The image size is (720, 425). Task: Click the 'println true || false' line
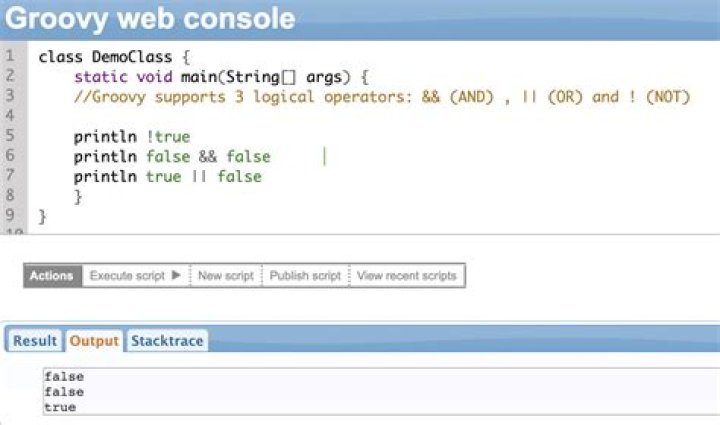click(167, 177)
